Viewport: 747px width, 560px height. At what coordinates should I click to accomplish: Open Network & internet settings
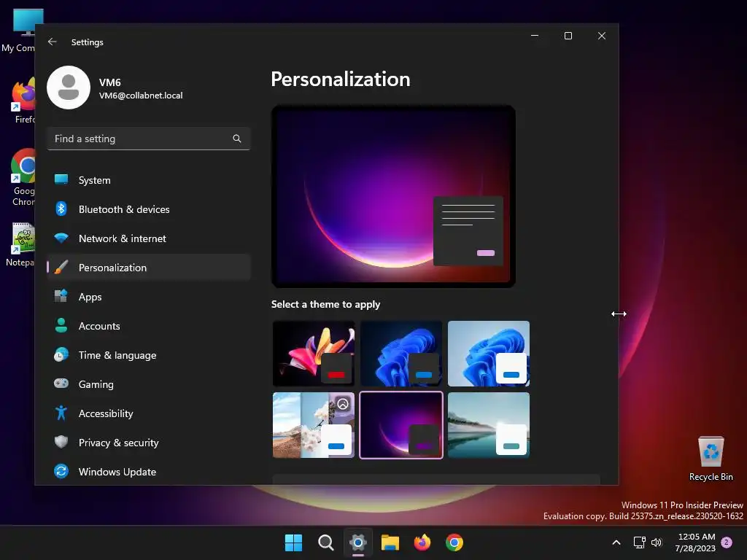[x=149, y=238]
